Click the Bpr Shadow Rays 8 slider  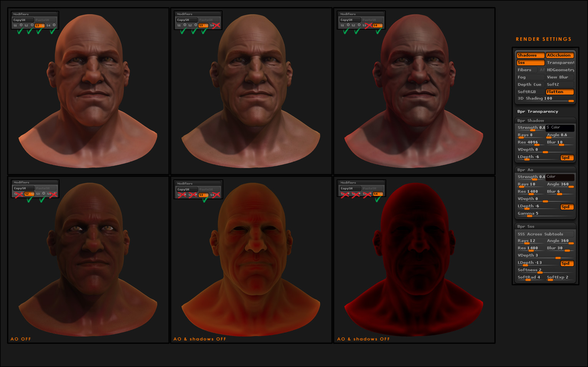[530, 135]
